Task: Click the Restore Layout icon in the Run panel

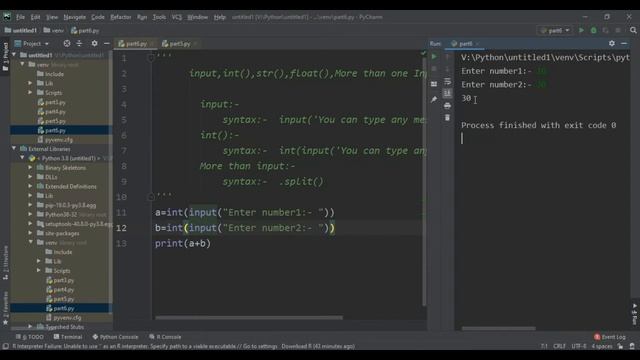Action: tap(434, 84)
